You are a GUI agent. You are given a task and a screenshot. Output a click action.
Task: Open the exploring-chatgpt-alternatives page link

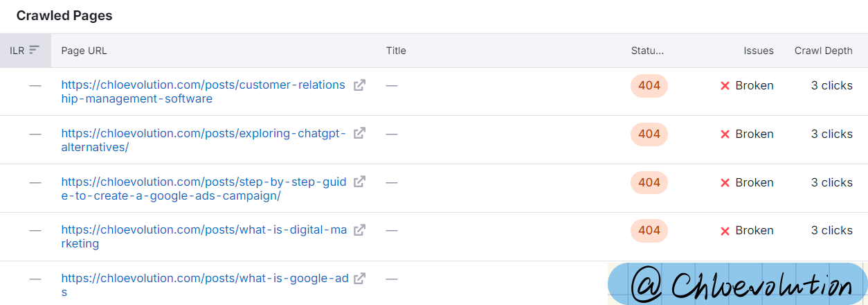pyautogui.click(x=204, y=140)
